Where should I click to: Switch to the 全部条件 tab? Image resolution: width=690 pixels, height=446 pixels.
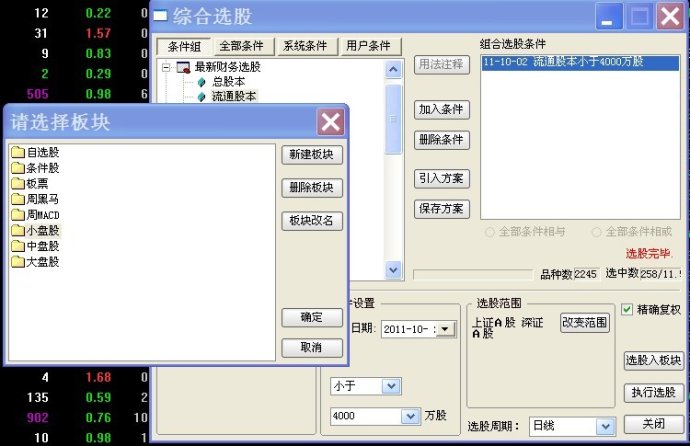[x=242, y=46]
